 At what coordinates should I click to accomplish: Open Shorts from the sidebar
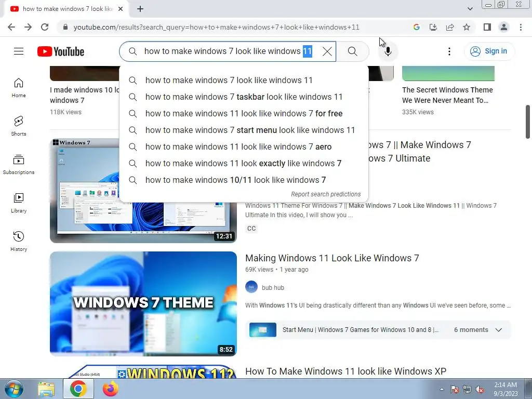(x=19, y=126)
